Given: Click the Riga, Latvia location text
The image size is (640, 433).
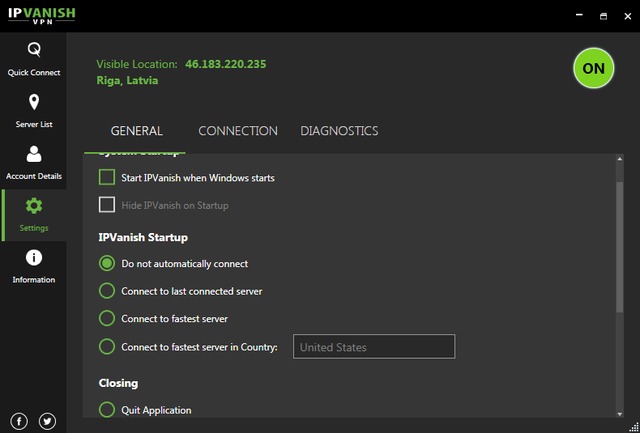Looking at the screenshot, I should pyautogui.click(x=127, y=80).
